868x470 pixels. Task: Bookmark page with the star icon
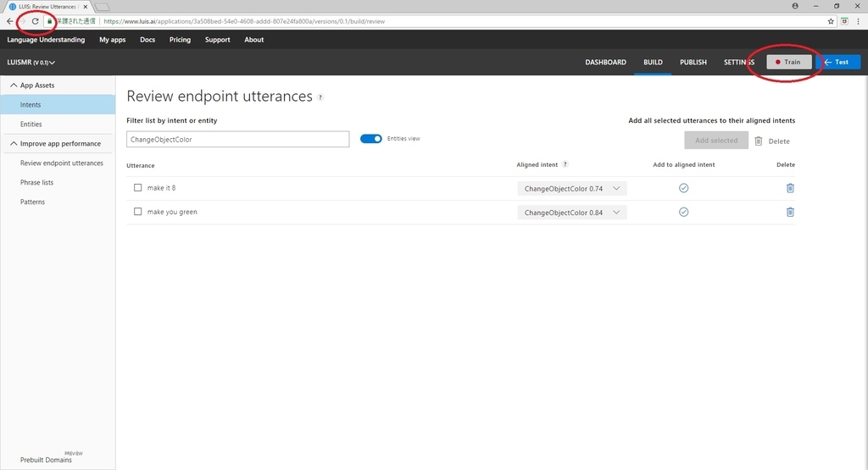tap(831, 21)
